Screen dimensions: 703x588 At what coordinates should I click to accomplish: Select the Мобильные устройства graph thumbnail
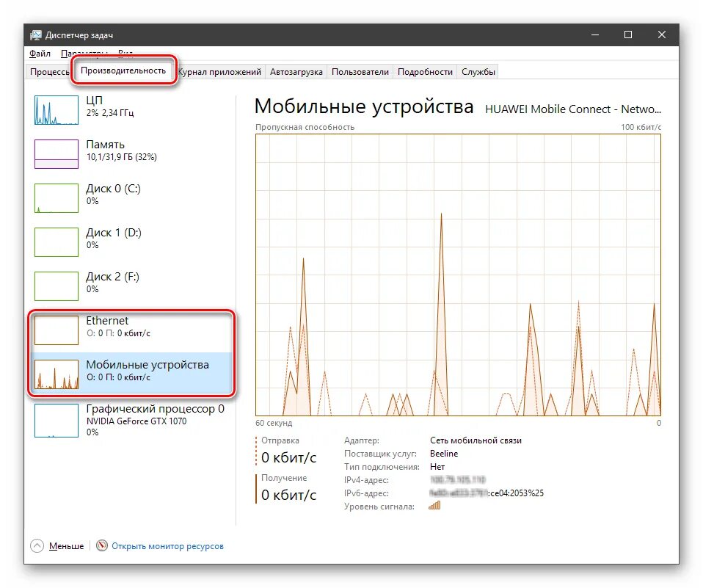click(x=57, y=374)
